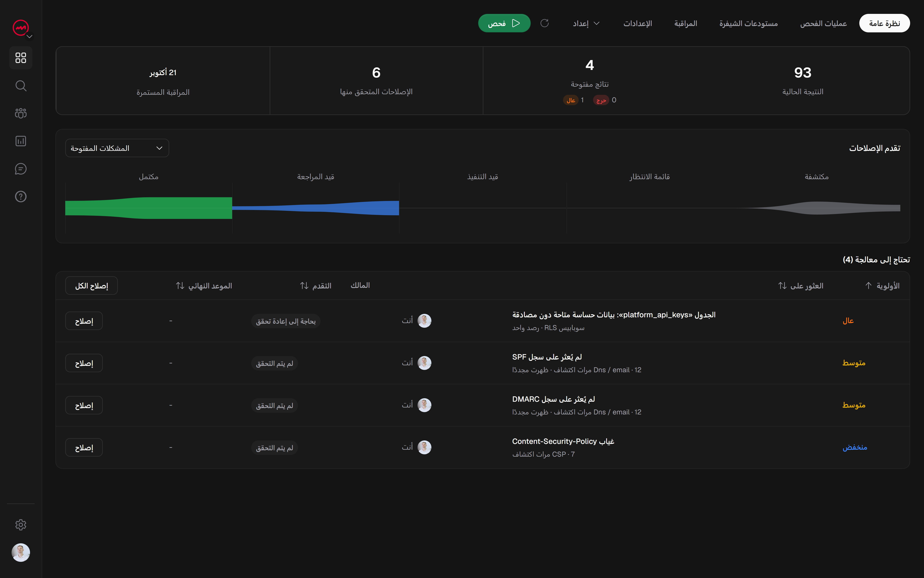Sort by التقدم column
The image size is (924, 578).
pos(315,286)
